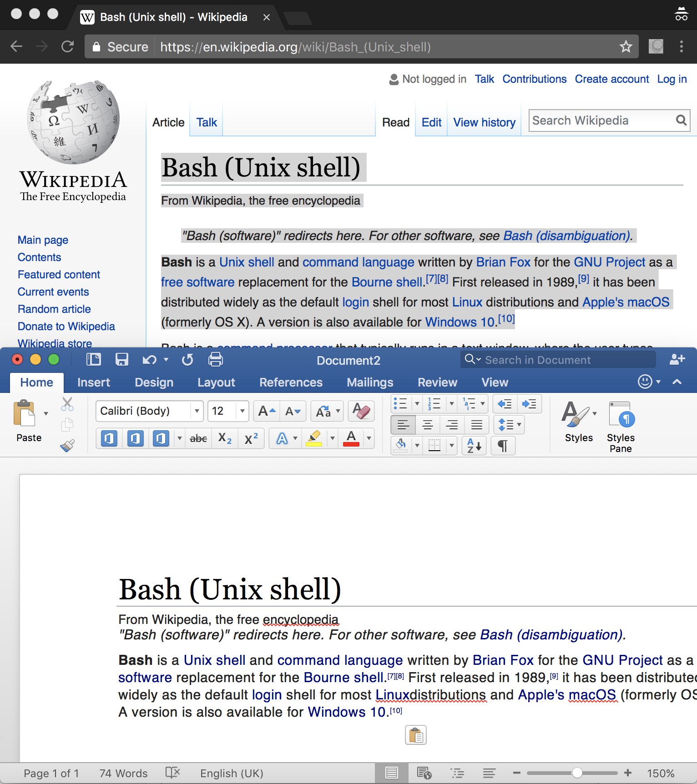Follow the Brian Fox link in the Wikipedia article

[503, 262]
